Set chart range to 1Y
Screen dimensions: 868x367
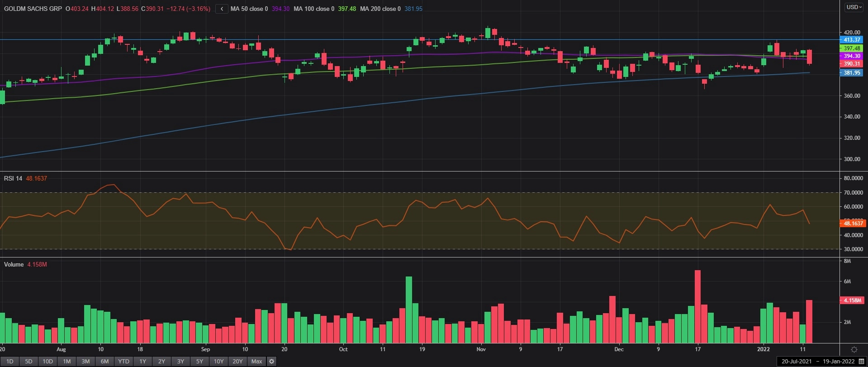[142, 361]
